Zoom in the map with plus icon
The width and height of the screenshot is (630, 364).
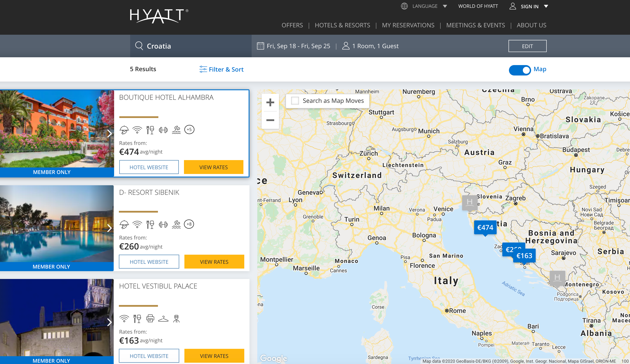click(x=270, y=102)
